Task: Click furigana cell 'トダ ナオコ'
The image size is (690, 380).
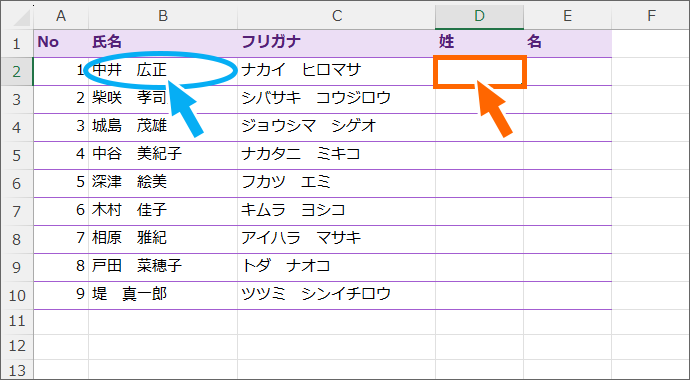Action: click(337, 267)
